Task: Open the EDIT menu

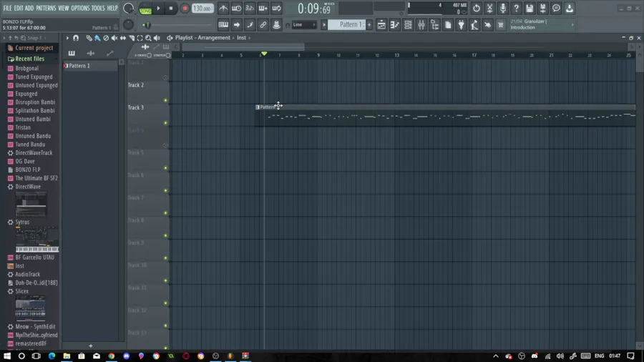Action: (19, 8)
